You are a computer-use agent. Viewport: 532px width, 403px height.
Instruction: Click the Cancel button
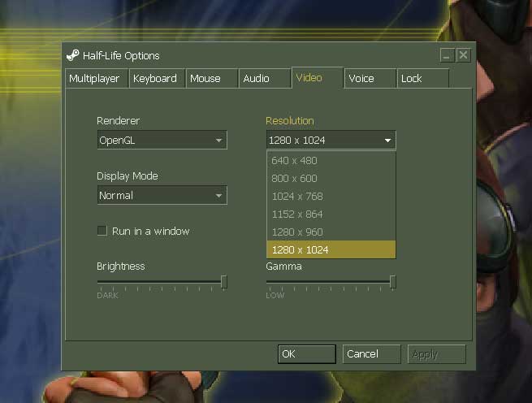point(371,354)
